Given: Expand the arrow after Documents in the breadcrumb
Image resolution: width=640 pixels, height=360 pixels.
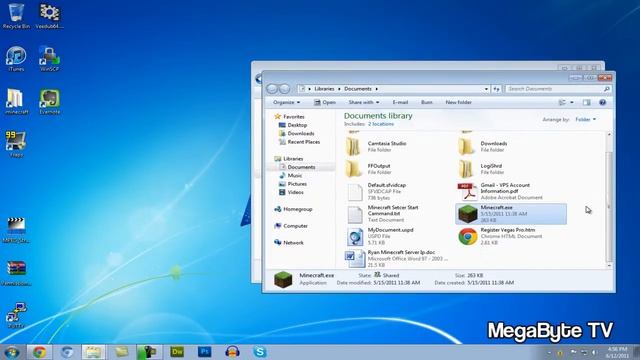Looking at the screenshot, I should (376, 89).
